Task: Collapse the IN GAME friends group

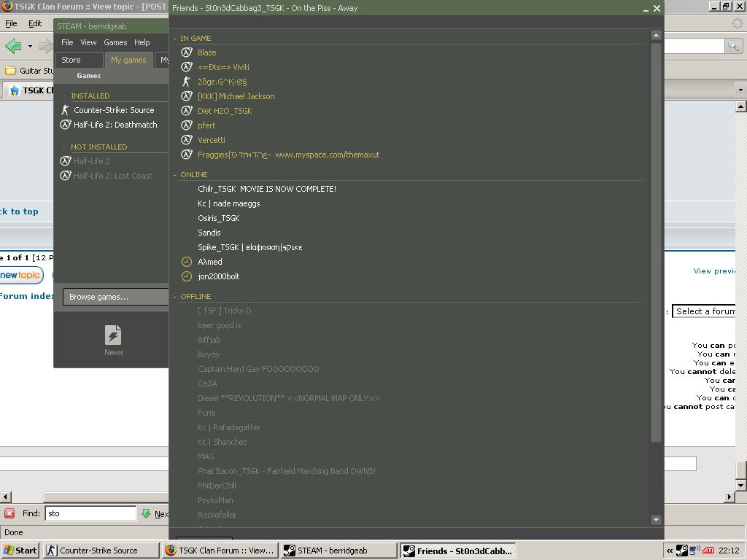Action: pos(175,38)
